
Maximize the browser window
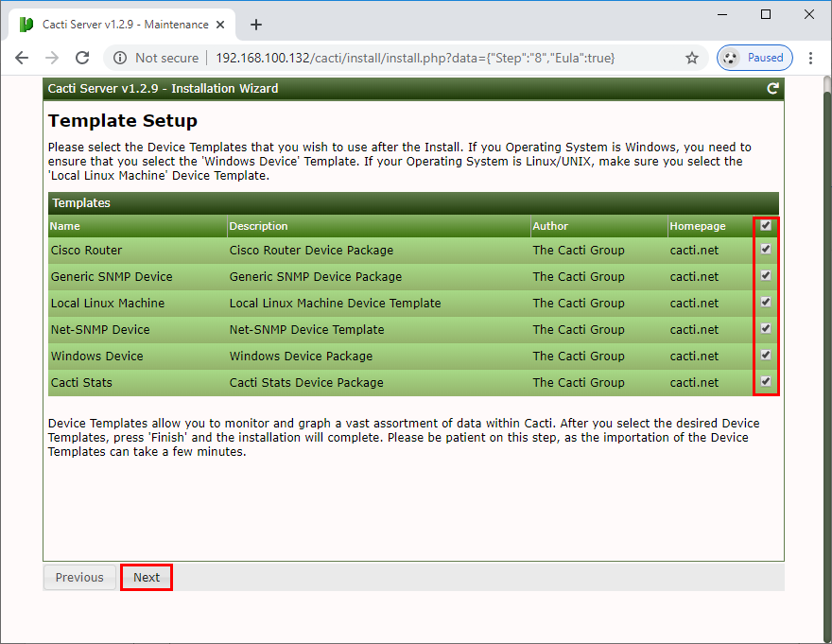point(766,14)
